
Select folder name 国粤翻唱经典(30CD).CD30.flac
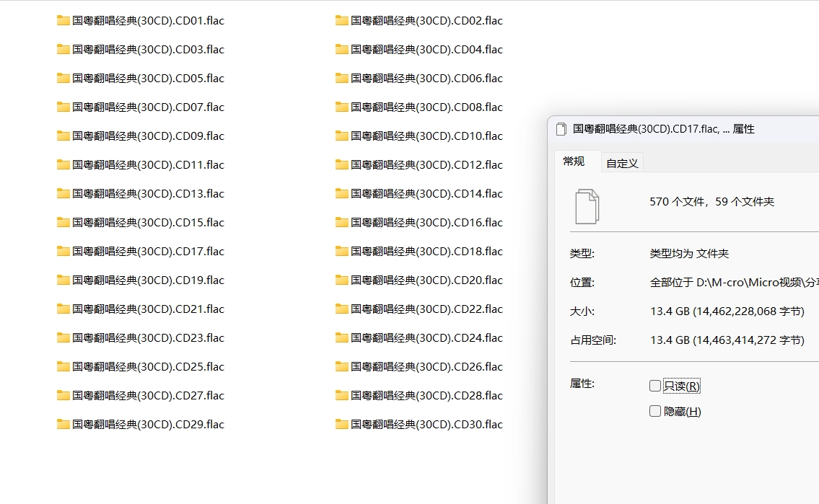tap(426, 424)
